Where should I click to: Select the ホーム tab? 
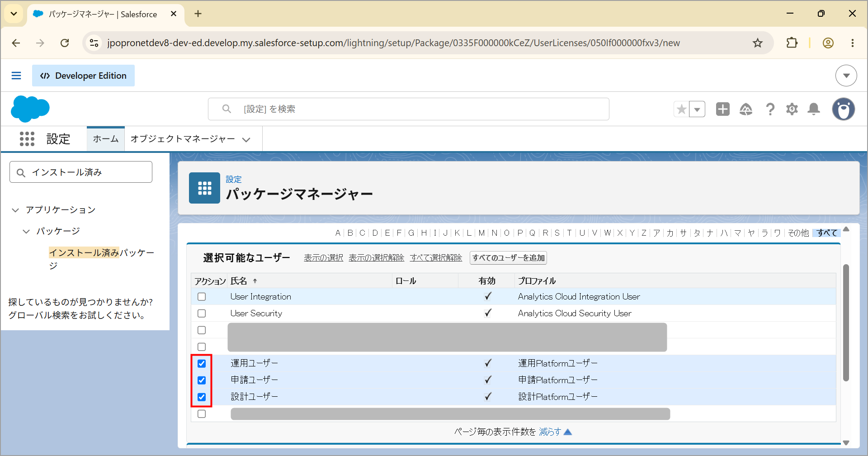106,139
